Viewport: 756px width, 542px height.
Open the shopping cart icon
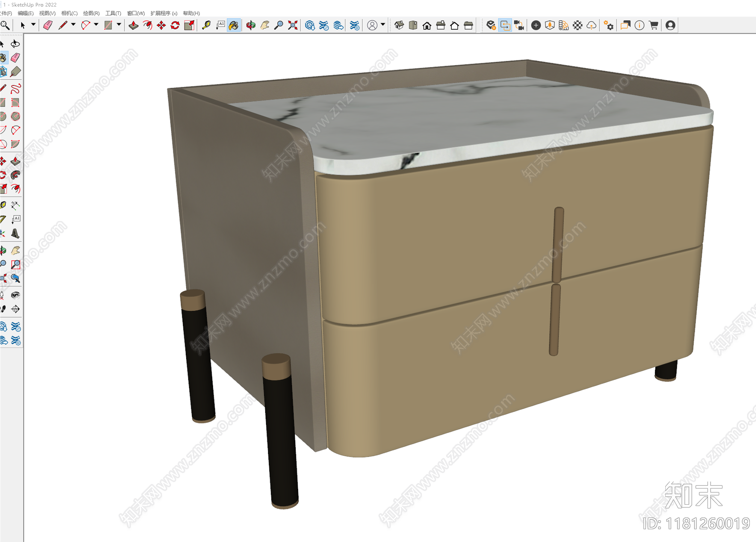pos(653,25)
